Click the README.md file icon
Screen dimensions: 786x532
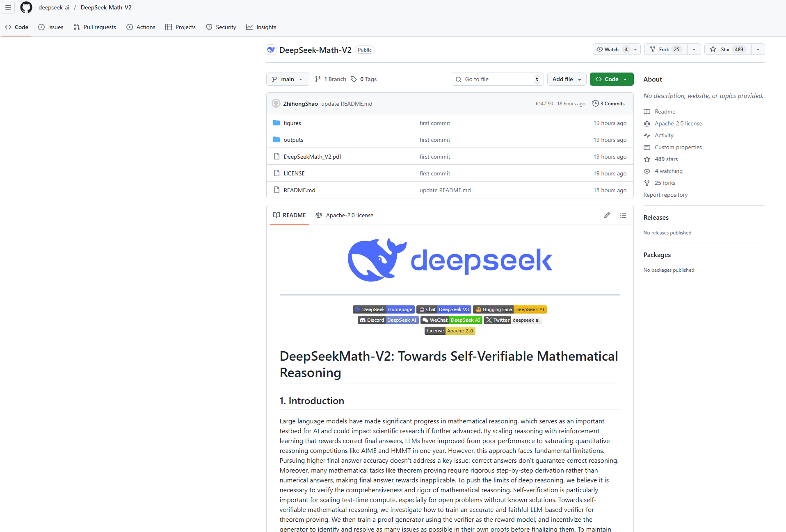click(x=276, y=190)
